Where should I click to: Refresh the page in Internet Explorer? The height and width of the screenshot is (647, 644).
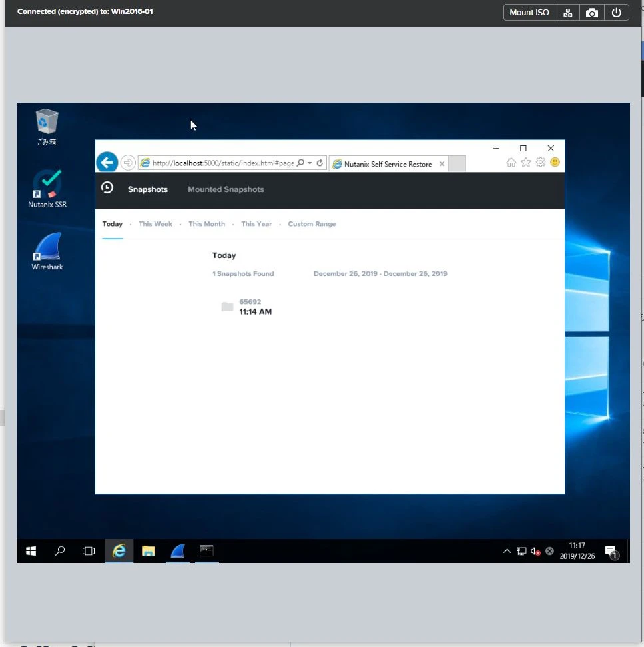[x=320, y=163]
